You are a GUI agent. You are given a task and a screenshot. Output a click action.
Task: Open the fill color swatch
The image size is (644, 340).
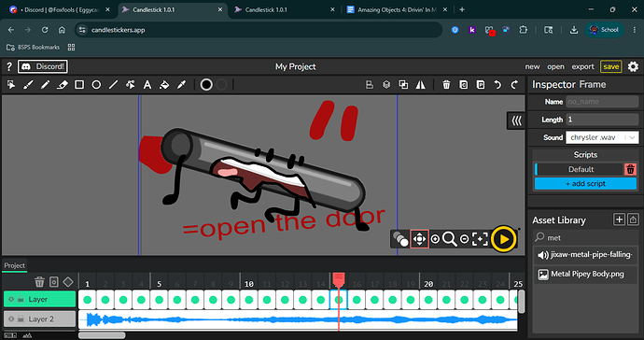[206, 85]
